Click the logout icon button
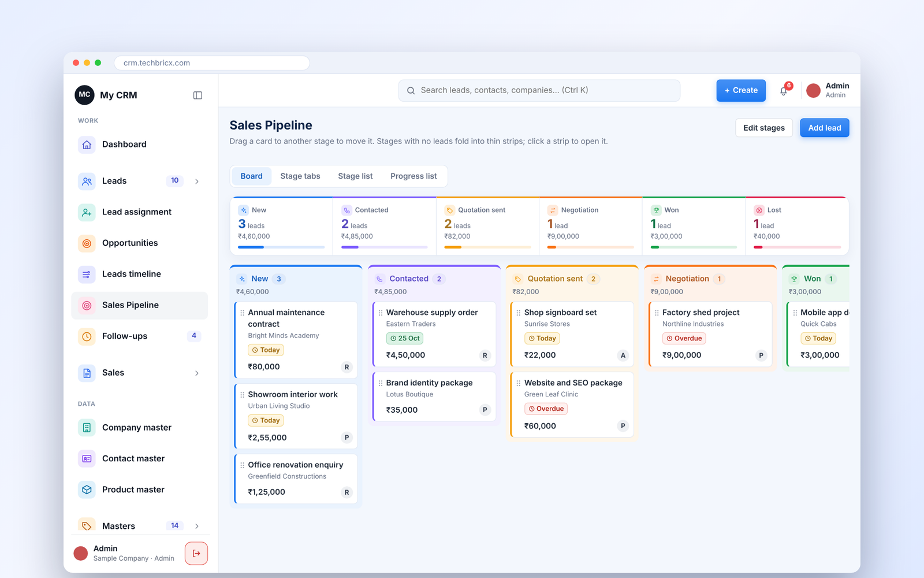This screenshot has height=578, width=924. [196, 554]
